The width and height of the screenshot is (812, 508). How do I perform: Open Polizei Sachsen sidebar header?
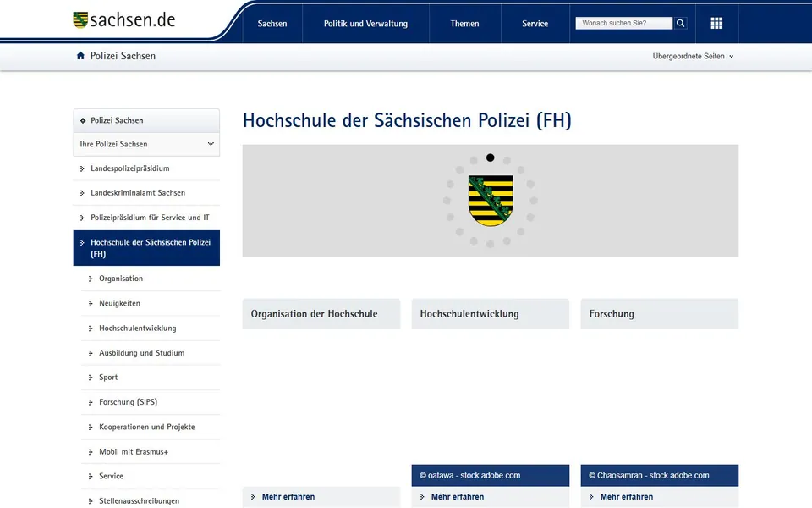click(x=146, y=120)
